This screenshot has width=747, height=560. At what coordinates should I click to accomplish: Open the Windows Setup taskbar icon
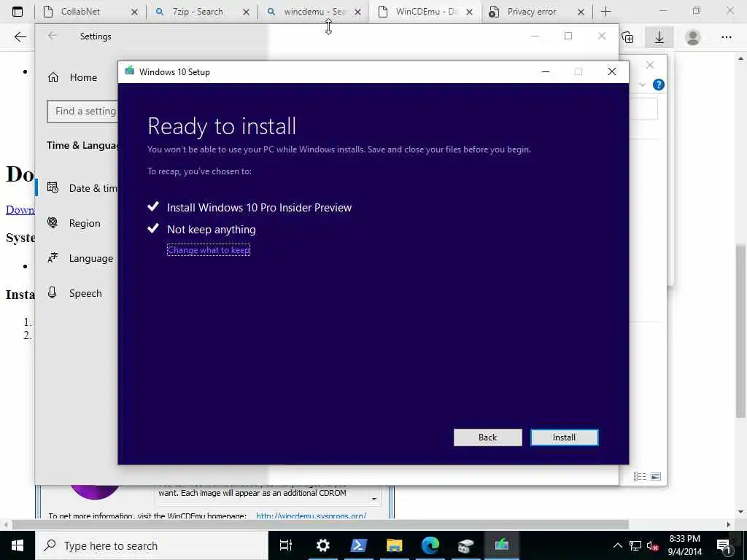501,545
